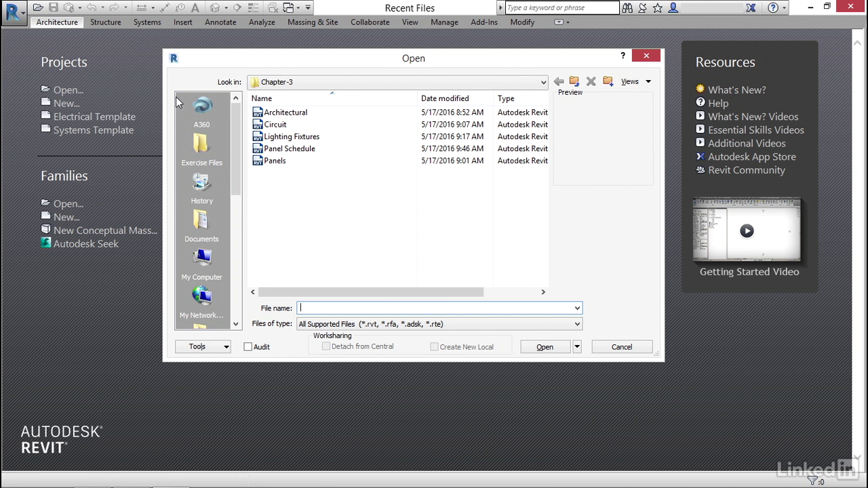Click the Favorites star icon
Screen dimensions: 868x488
coord(658,8)
